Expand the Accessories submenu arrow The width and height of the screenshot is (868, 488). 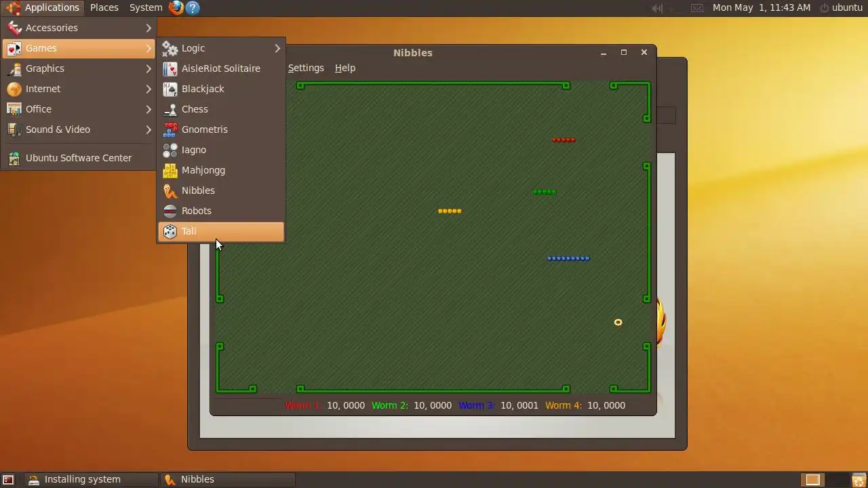click(149, 28)
